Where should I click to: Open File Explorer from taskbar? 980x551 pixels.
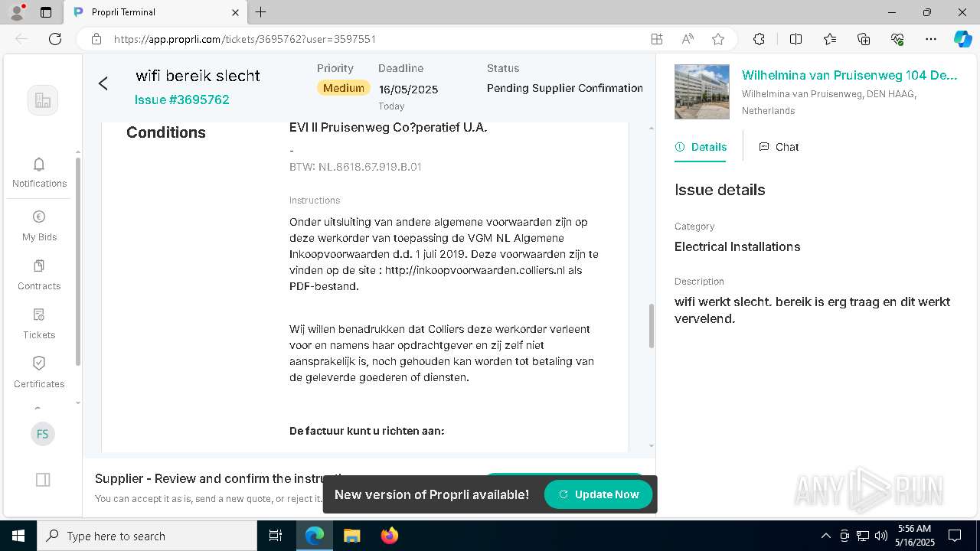pos(351,536)
